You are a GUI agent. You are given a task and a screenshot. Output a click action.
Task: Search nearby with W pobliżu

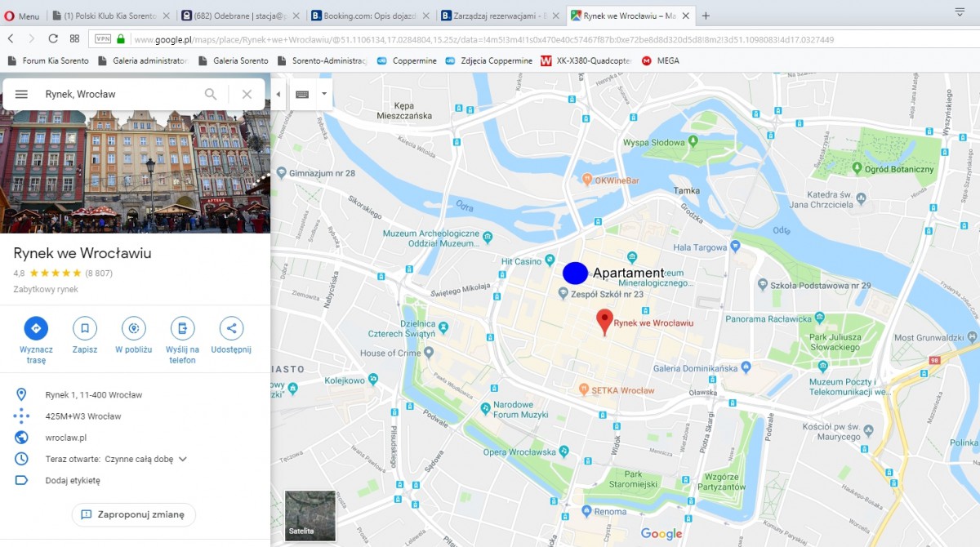click(x=134, y=328)
